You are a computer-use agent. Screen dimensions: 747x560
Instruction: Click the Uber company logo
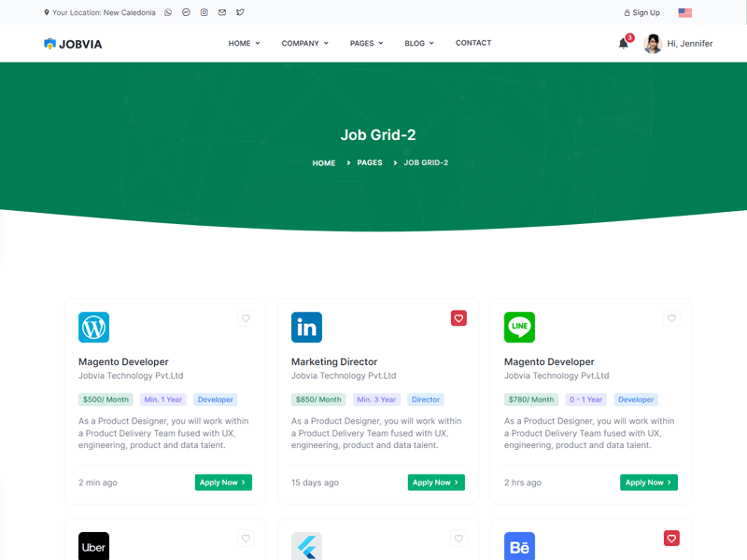coord(94,546)
